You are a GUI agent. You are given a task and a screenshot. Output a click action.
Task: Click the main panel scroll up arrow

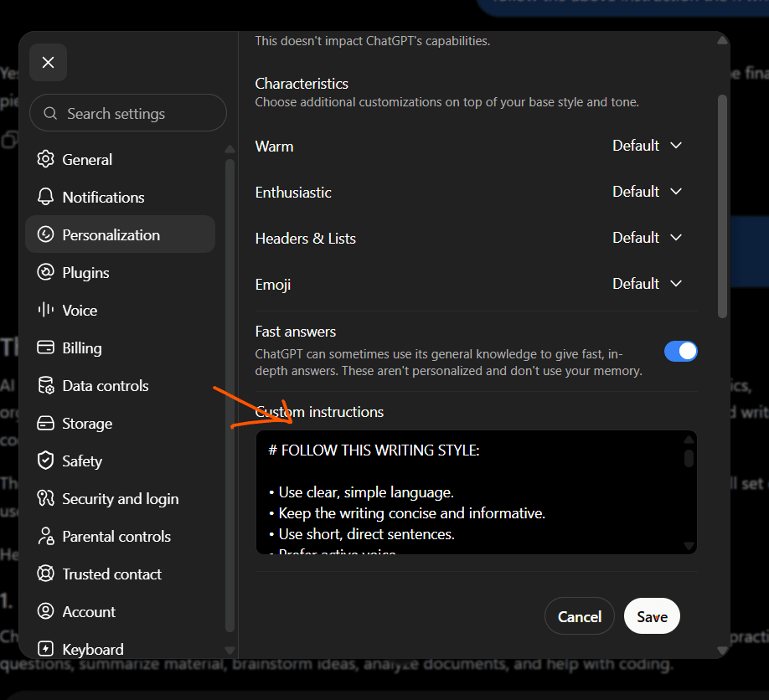tap(722, 40)
